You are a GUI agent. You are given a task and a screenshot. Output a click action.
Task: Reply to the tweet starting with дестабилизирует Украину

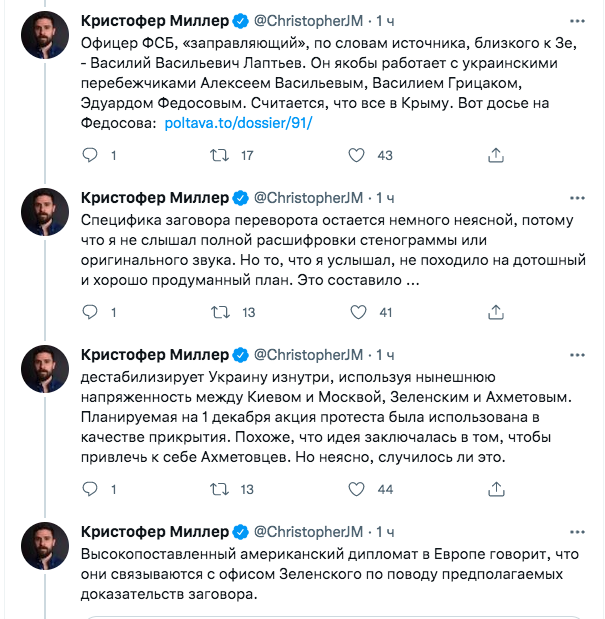90,489
